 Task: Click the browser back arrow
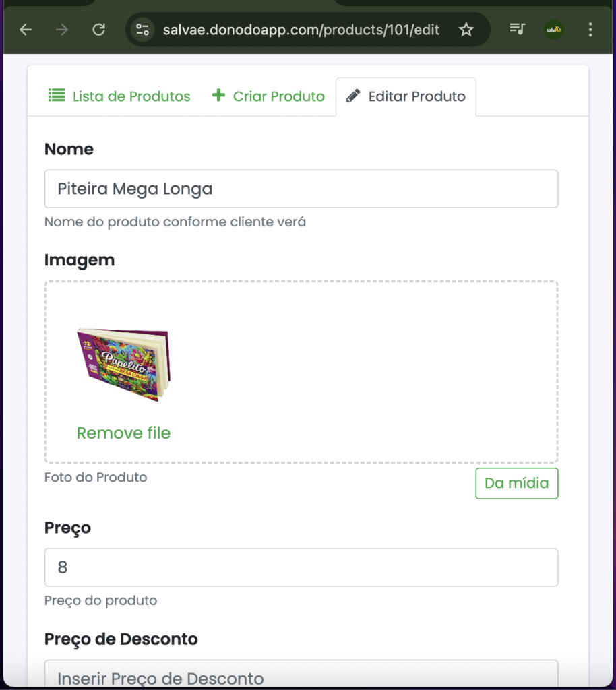tap(26, 30)
